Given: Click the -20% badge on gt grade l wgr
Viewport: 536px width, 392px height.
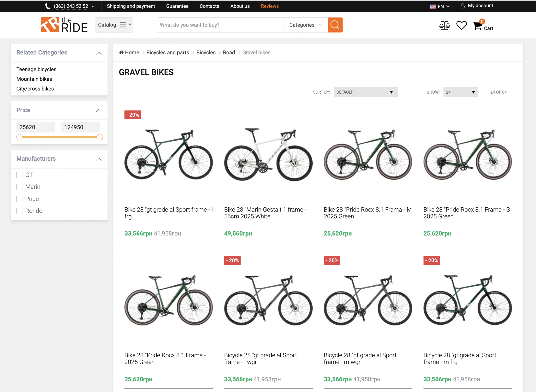Looking at the screenshot, I should click(x=232, y=260).
